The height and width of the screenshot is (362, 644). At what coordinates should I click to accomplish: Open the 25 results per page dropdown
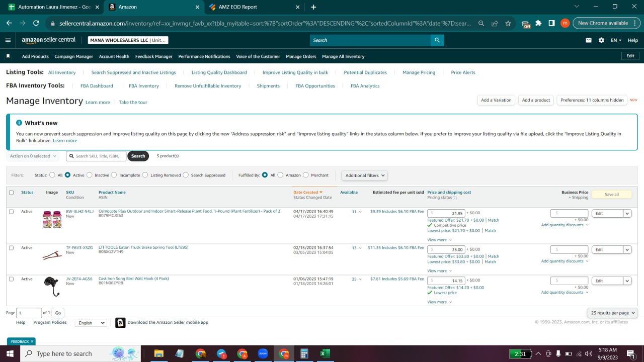612,313
